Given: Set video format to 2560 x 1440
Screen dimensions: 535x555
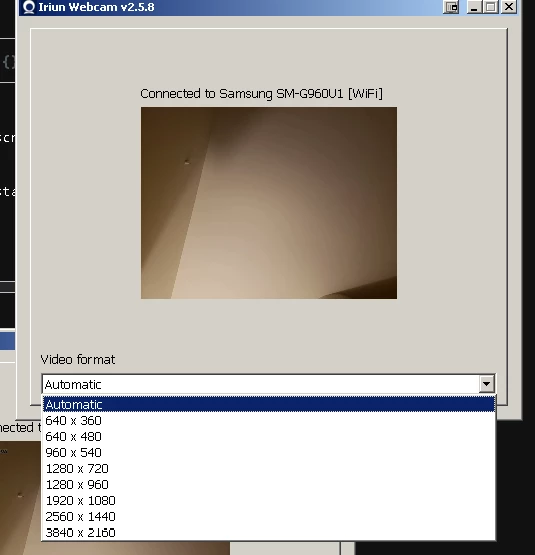Looking at the screenshot, I should point(269,516).
